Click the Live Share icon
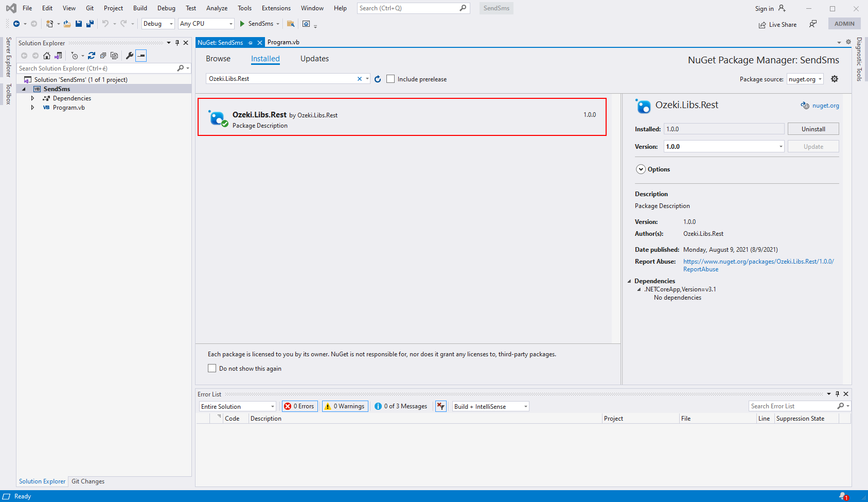Screen dimensions: 868x502 click(763, 25)
